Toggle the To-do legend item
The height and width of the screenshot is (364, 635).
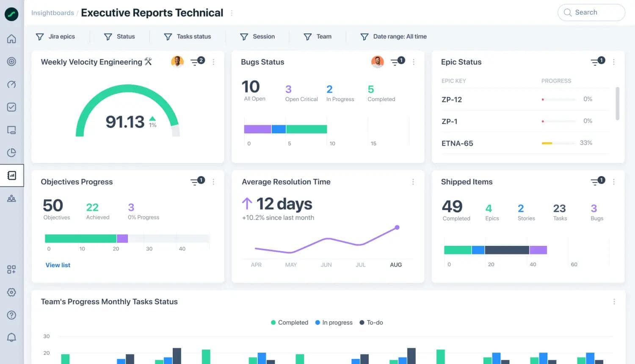tap(371, 322)
